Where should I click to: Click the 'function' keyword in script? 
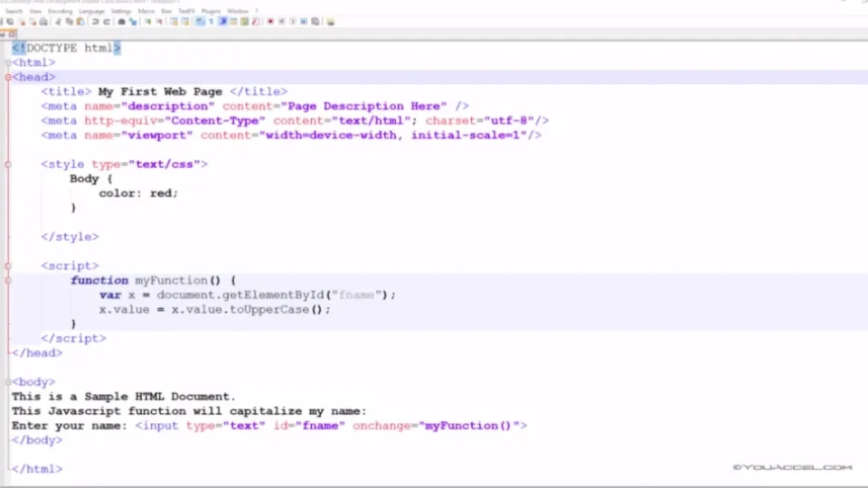tap(99, 280)
